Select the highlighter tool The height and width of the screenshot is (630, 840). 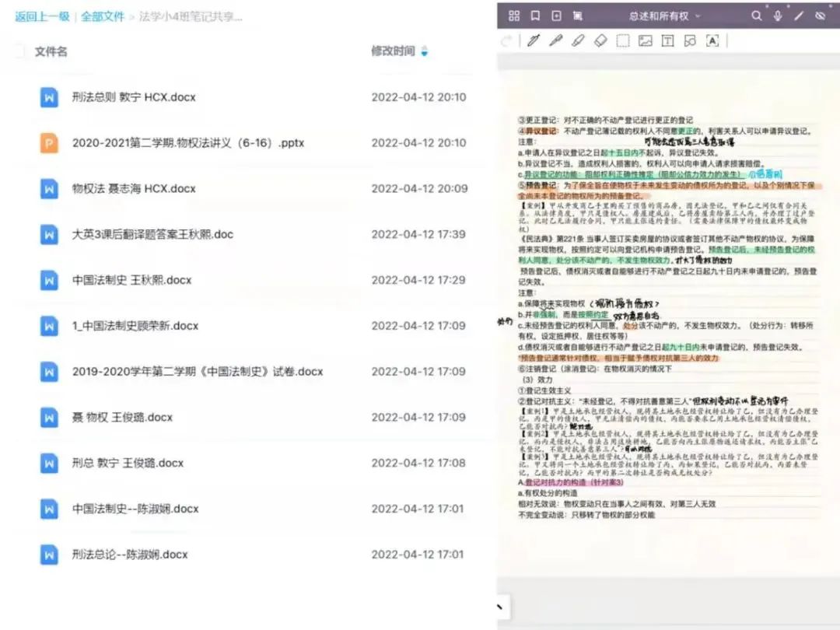tap(577, 41)
